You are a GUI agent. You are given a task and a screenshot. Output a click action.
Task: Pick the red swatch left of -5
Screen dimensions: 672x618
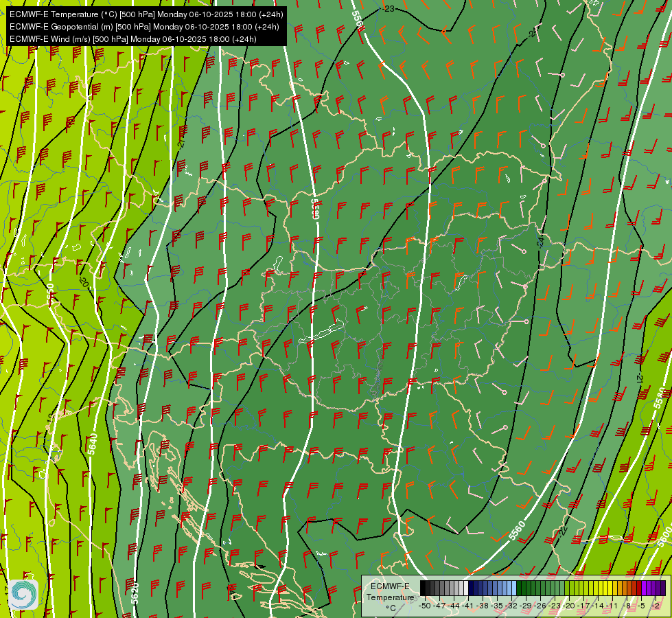[639, 588]
